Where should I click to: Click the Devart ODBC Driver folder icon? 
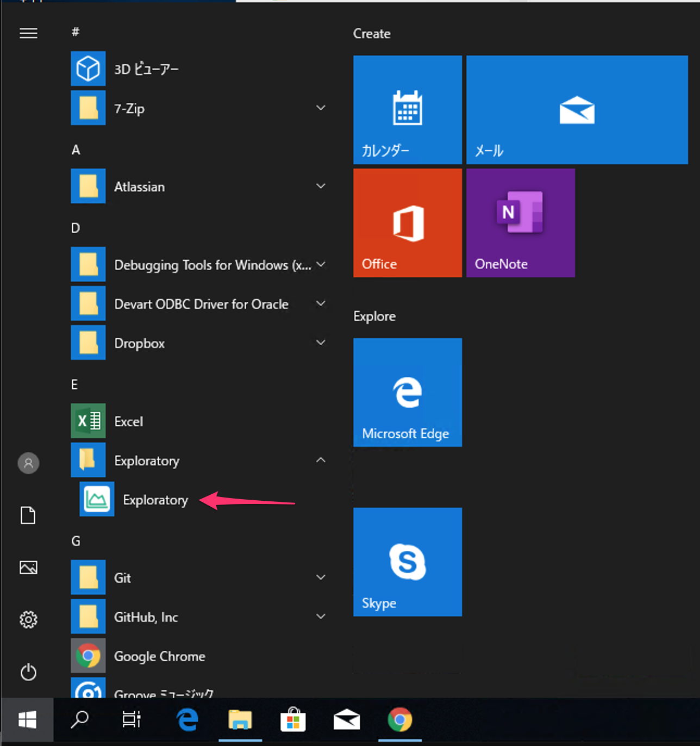click(88, 303)
